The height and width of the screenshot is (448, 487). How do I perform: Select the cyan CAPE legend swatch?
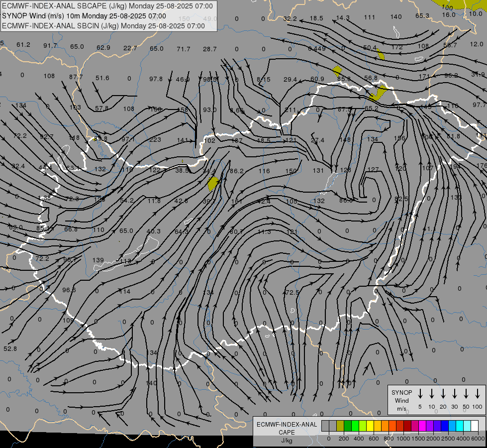459,426
